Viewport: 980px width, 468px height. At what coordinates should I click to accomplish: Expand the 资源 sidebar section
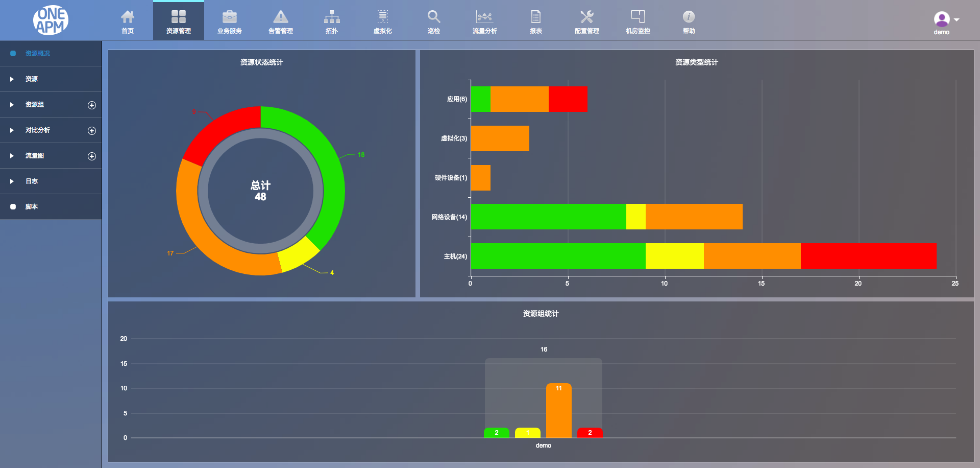pos(51,79)
